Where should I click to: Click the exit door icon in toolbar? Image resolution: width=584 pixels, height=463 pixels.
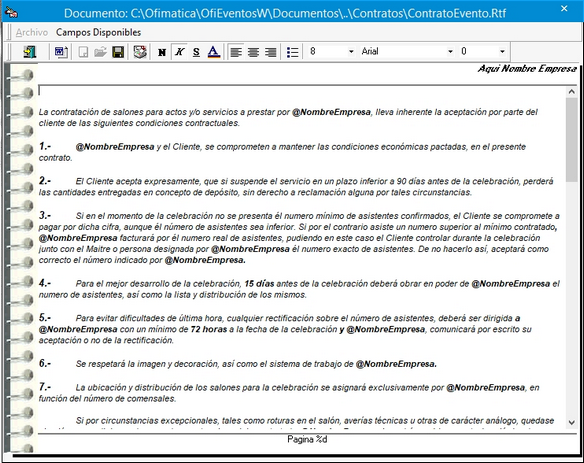pyautogui.click(x=30, y=52)
